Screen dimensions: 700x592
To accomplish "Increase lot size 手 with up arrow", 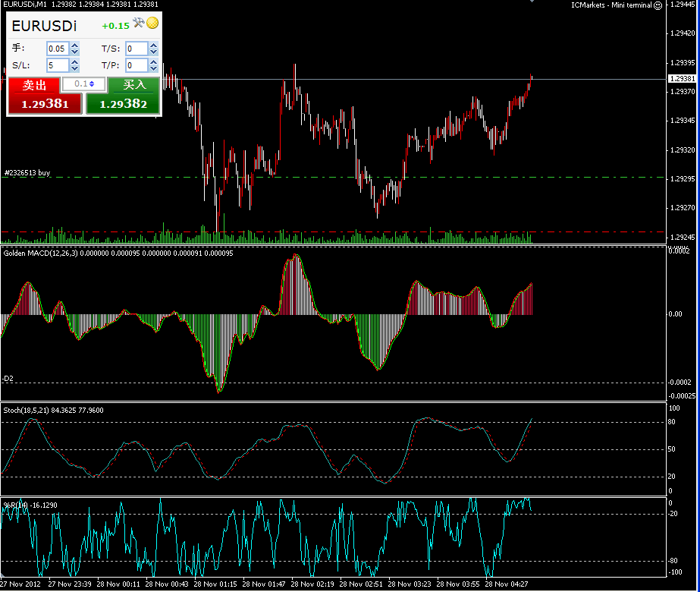I will click(x=75, y=46).
